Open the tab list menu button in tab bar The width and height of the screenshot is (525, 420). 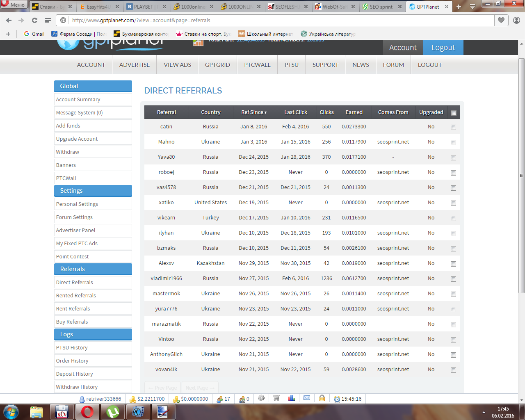point(472,7)
